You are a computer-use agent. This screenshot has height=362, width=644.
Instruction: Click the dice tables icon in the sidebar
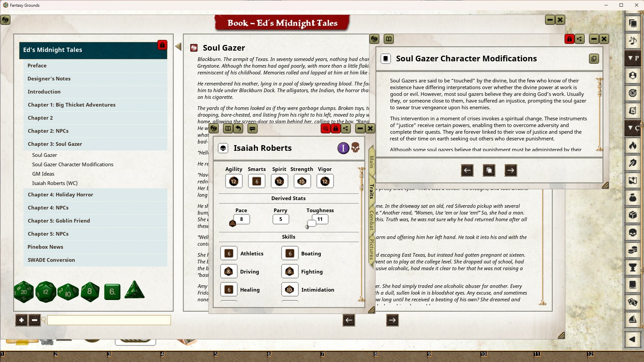[x=632, y=301]
